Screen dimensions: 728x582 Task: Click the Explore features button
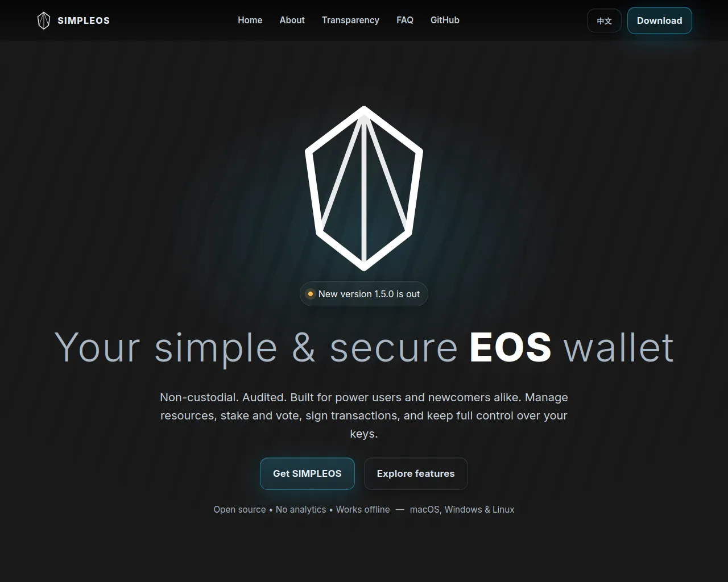click(416, 473)
